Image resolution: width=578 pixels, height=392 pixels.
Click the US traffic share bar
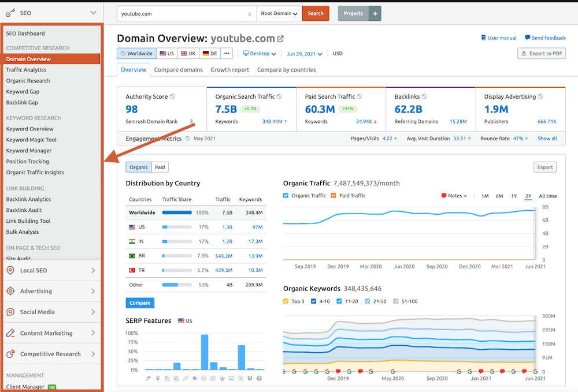177,227
